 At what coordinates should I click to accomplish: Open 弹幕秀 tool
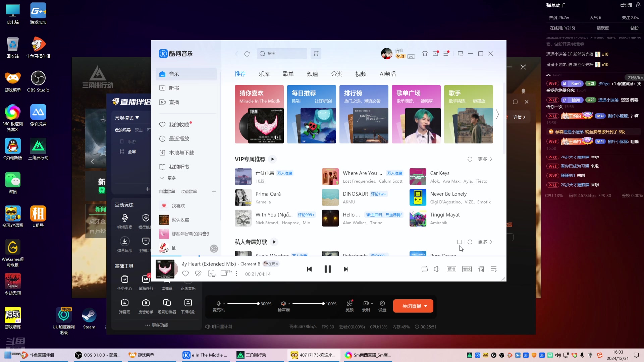pos(125,306)
